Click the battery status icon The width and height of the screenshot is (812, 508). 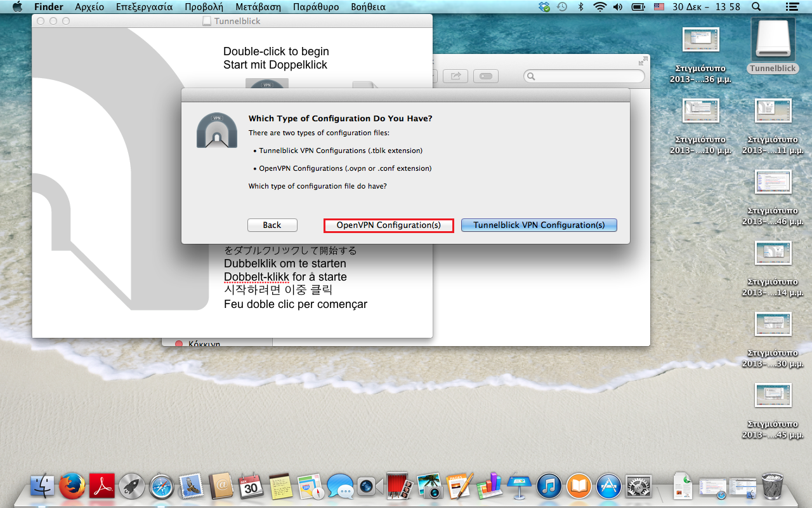(x=638, y=7)
